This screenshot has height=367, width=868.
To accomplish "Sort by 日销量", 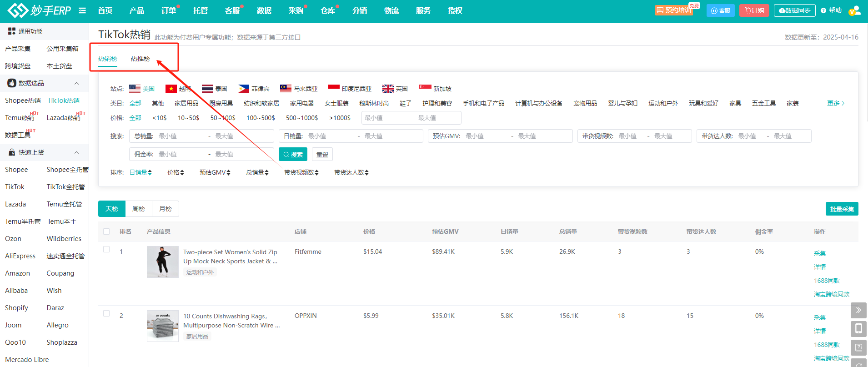I will click(x=140, y=172).
